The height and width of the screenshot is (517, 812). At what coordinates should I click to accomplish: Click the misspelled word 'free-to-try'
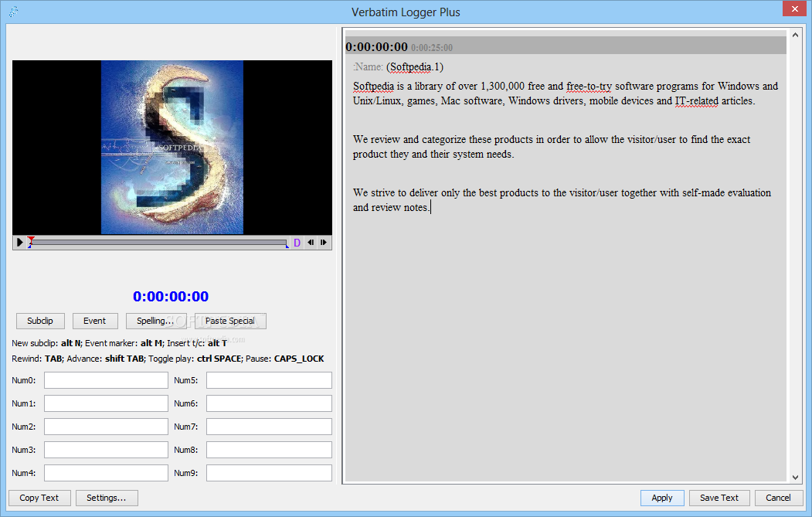589,87
